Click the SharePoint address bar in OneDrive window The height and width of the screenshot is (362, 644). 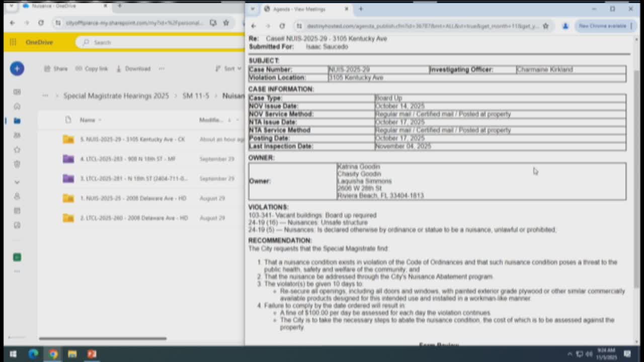134,23
